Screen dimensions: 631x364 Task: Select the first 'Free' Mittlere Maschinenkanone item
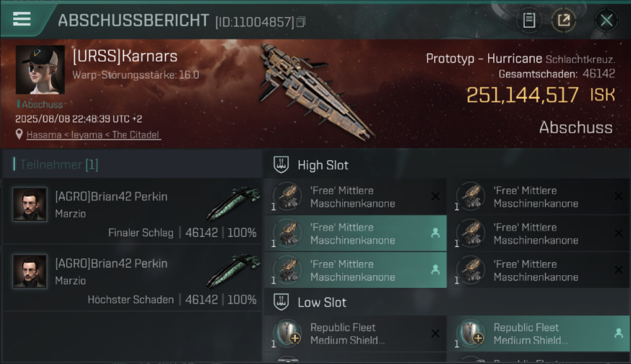pos(355,197)
